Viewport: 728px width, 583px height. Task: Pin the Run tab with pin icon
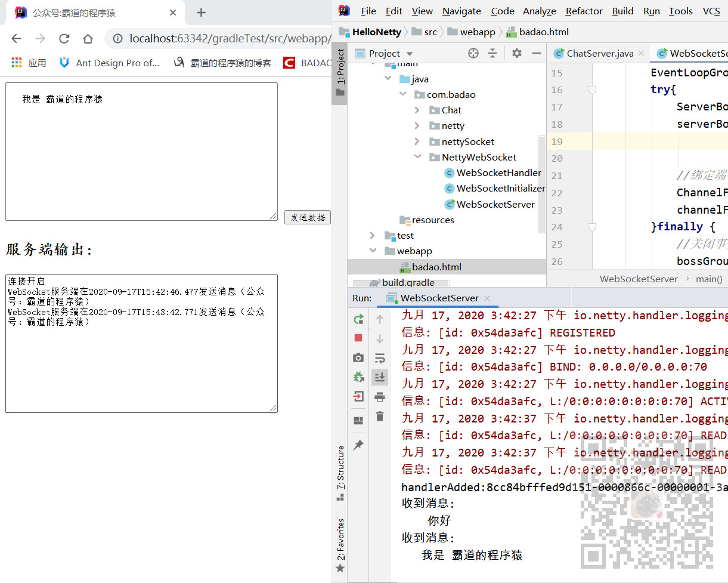coord(358,445)
